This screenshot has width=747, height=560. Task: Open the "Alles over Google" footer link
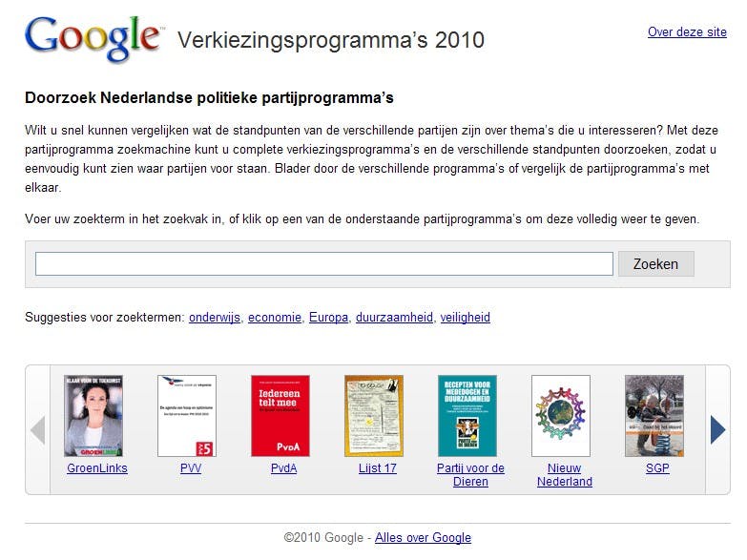(423, 538)
